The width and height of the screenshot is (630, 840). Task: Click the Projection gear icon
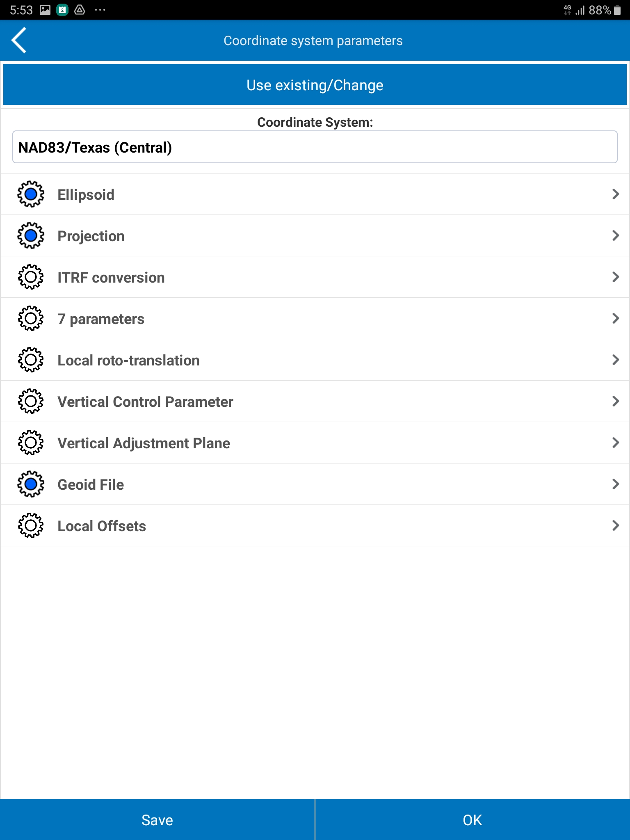pyautogui.click(x=31, y=235)
